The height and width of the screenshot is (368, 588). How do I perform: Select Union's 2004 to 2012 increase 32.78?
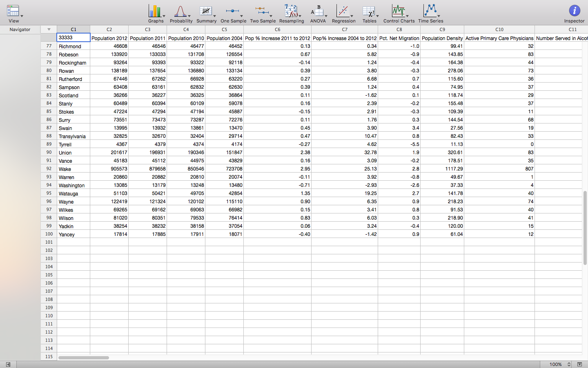tap(345, 153)
